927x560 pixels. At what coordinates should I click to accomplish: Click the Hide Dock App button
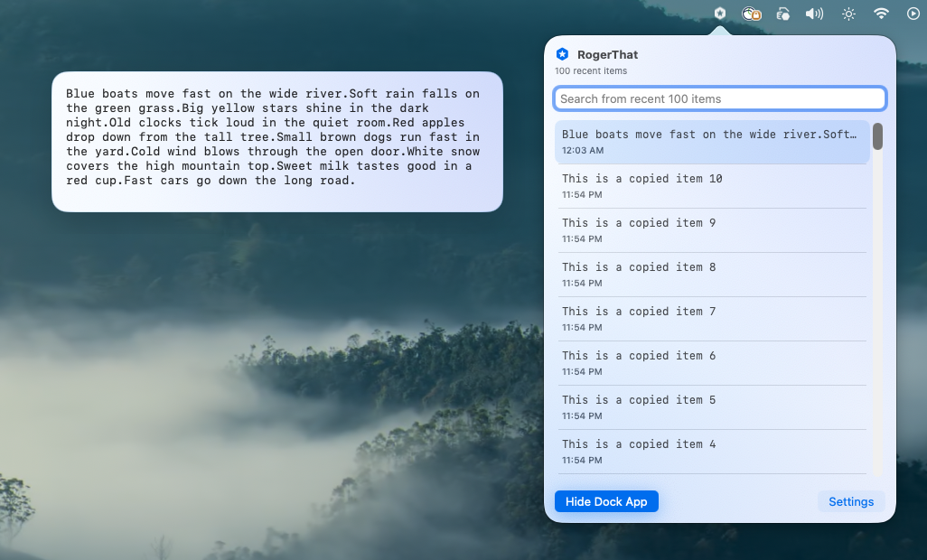tap(606, 501)
